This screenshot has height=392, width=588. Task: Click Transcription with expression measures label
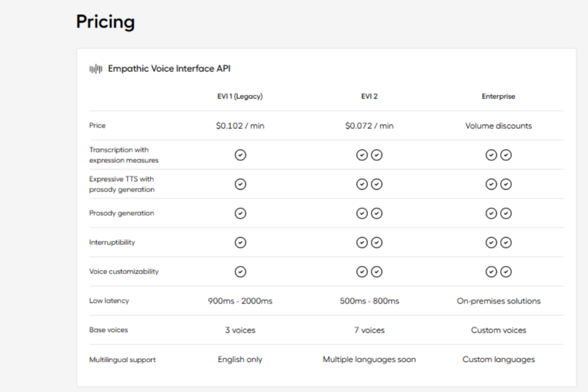pyautogui.click(x=124, y=155)
